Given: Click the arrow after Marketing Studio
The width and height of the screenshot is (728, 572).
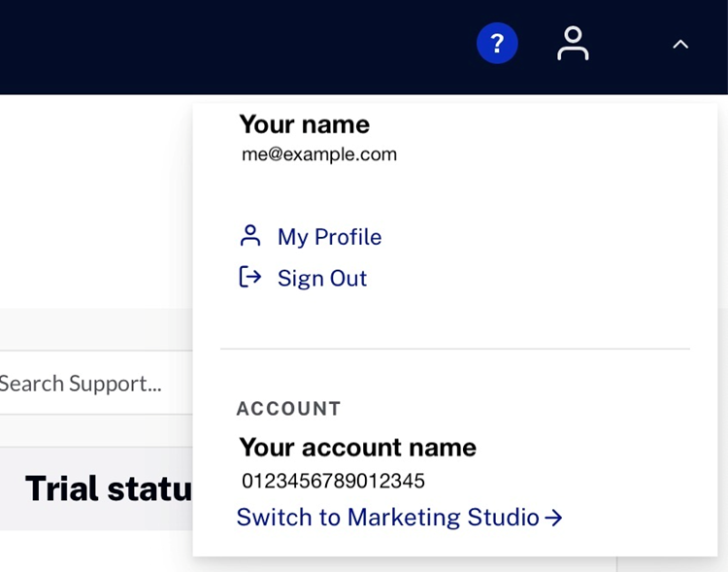Looking at the screenshot, I should coord(553,518).
